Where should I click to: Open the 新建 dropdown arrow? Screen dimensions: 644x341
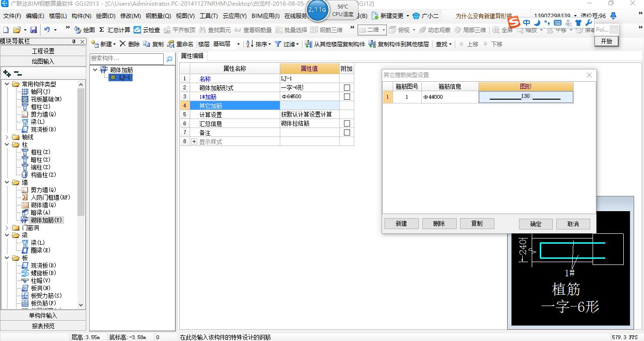click(115, 44)
